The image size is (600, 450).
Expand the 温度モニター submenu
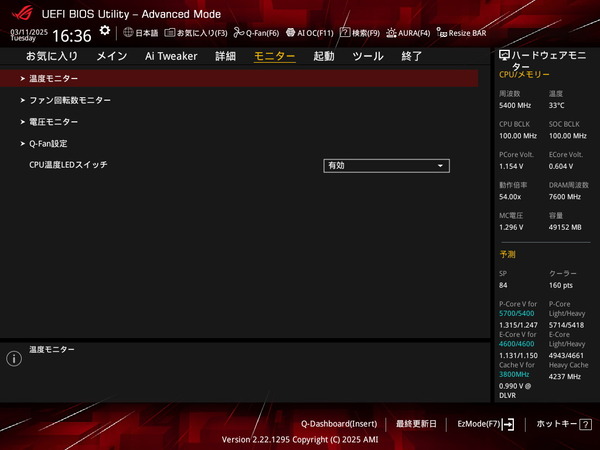(53, 78)
